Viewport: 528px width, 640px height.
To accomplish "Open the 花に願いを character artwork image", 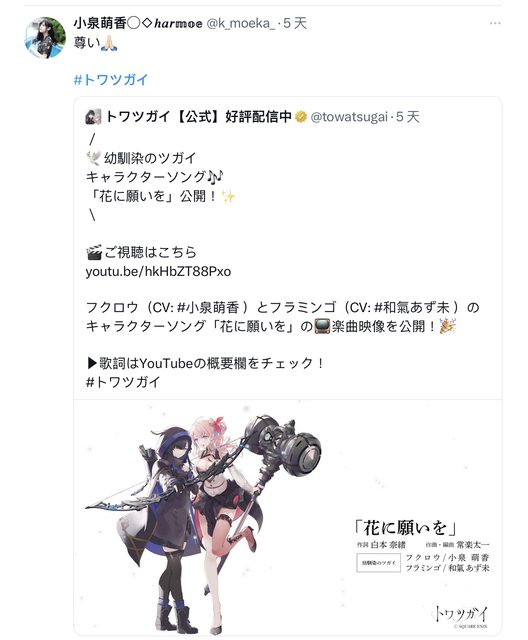I will (288, 517).
